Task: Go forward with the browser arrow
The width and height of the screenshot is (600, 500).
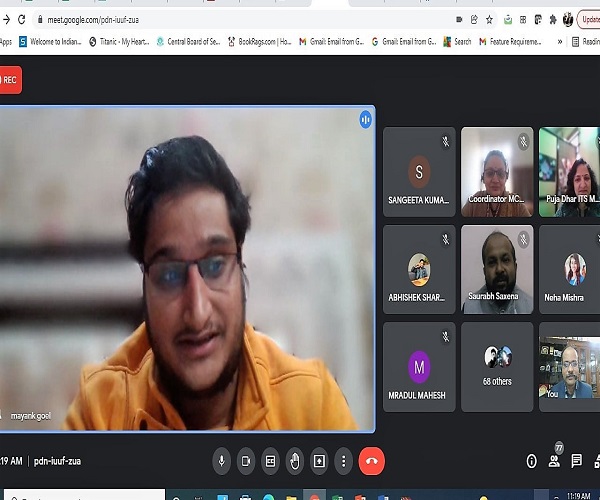Action: click(x=6, y=20)
